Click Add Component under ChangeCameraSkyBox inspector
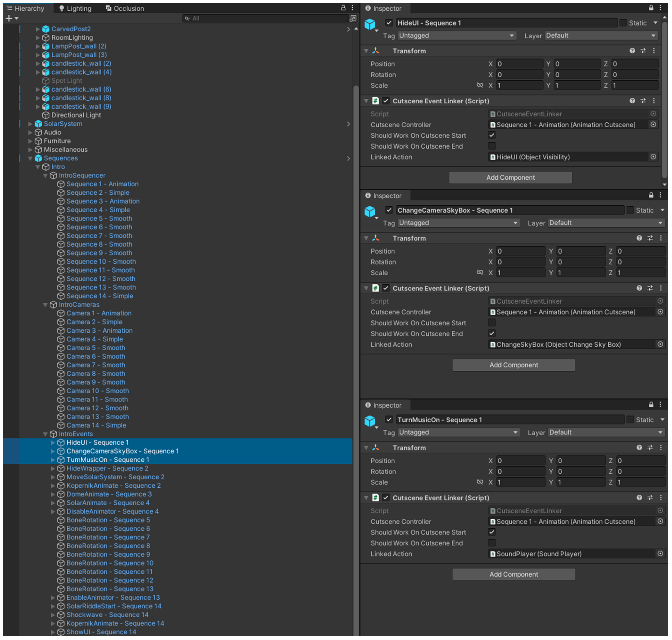 click(513, 365)
